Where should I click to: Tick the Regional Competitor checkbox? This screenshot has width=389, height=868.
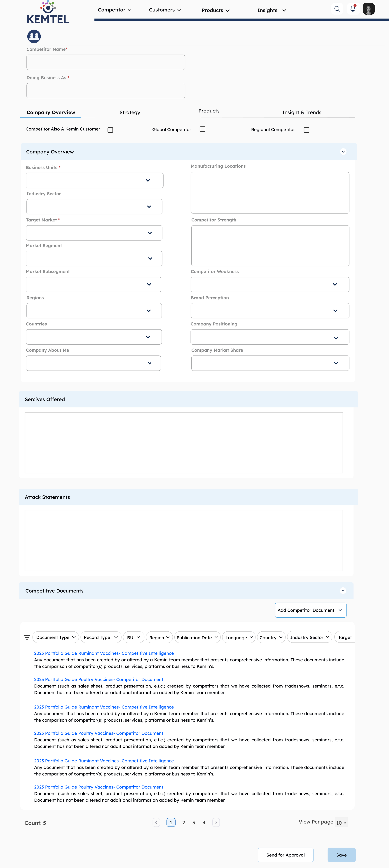pos(307,130)
